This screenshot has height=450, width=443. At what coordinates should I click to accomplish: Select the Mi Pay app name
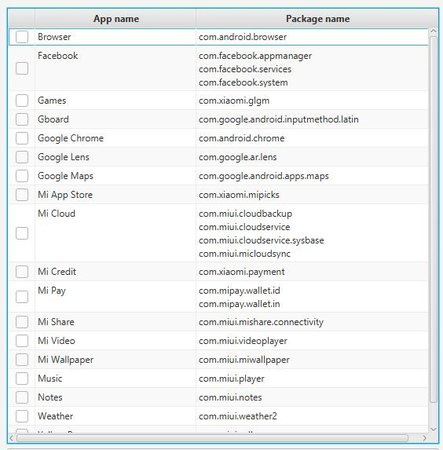pyautogui.click(x=52, y=291)
